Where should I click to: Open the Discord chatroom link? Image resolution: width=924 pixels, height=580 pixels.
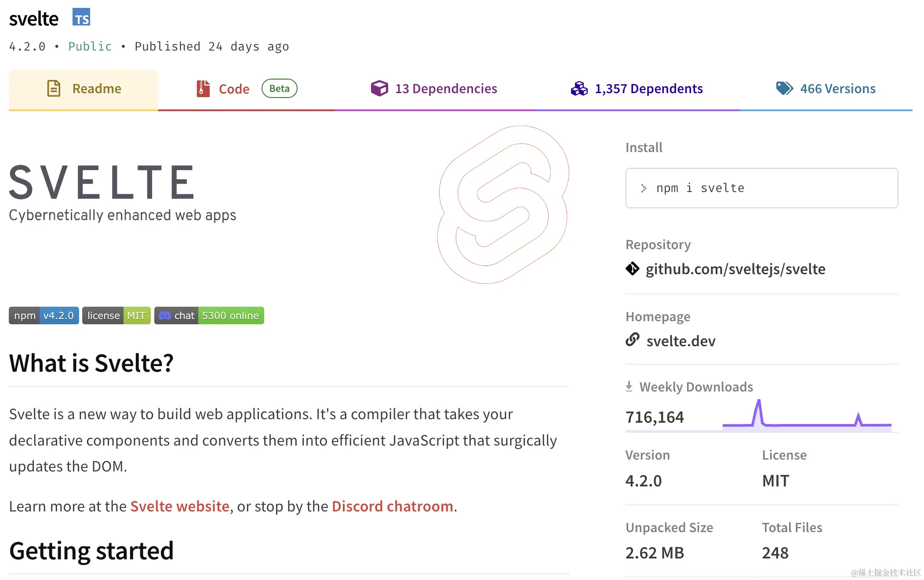[x=392, y=506]
